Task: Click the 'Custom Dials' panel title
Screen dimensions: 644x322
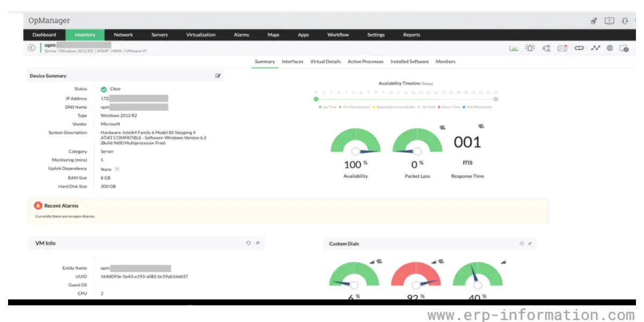Action: (x=344, y=244)
